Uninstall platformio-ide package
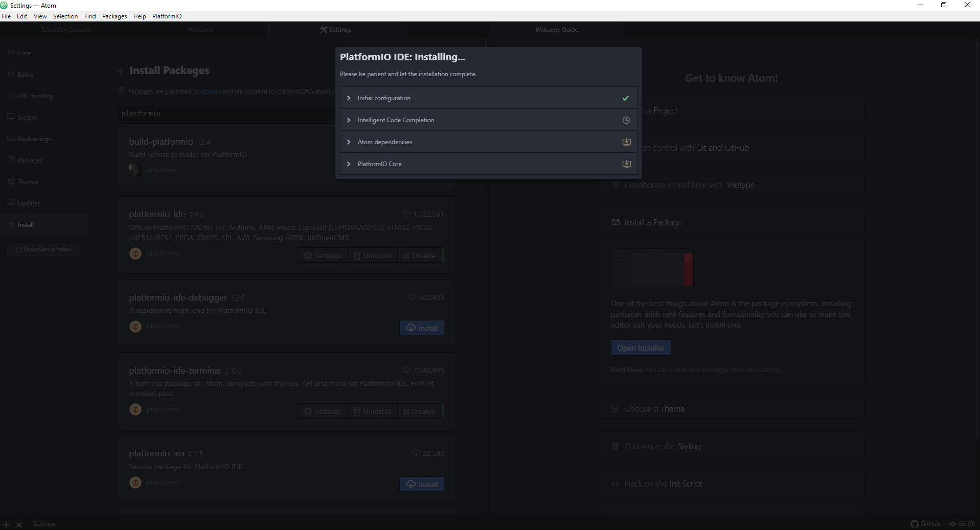 click(373, 256)
